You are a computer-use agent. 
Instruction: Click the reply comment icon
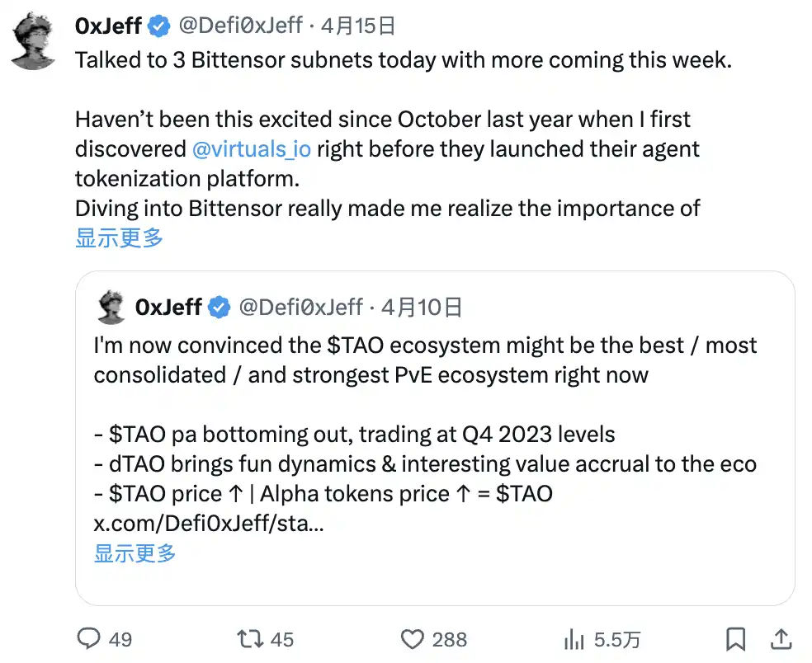89,638
